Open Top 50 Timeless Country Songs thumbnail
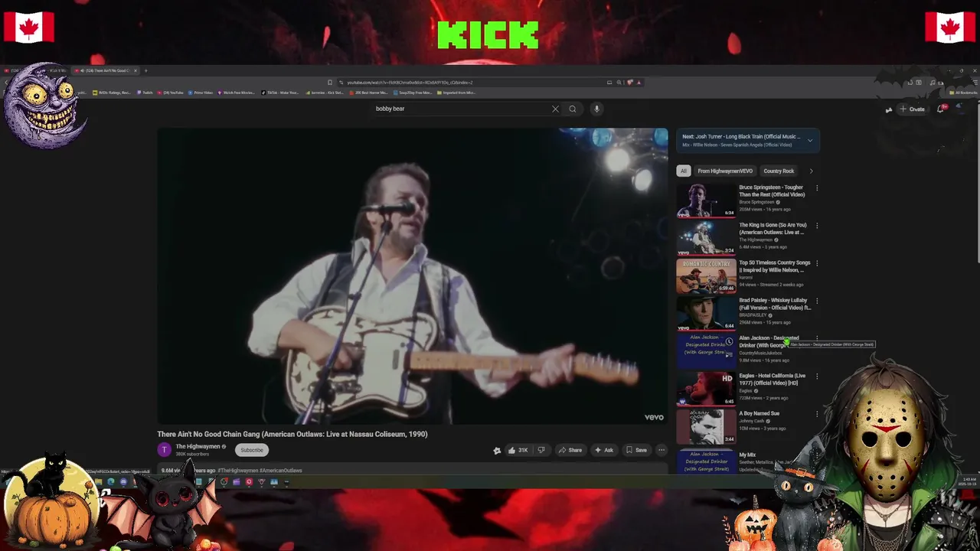 point(706,276)
